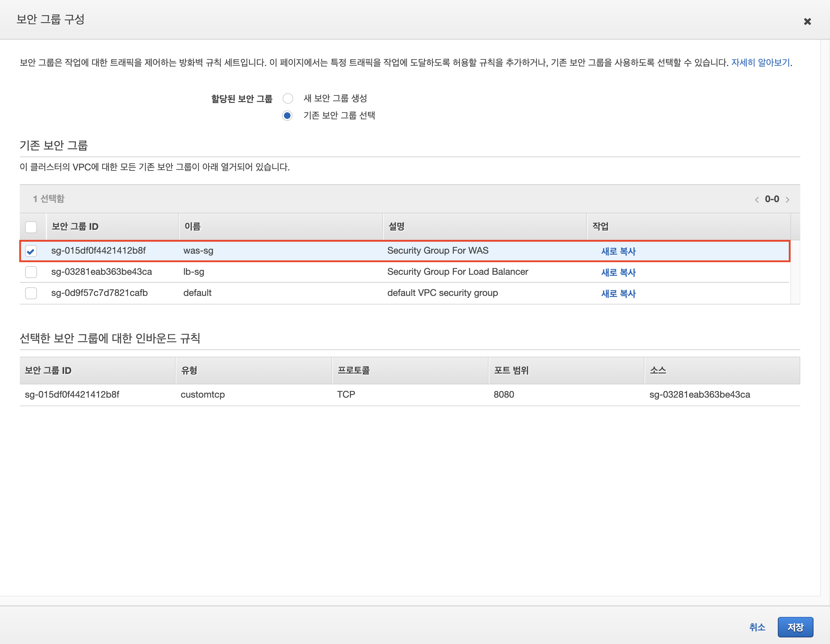830x644 pixels.
Task: Click 새로 복사 for default security group
Action: point(618,294)
